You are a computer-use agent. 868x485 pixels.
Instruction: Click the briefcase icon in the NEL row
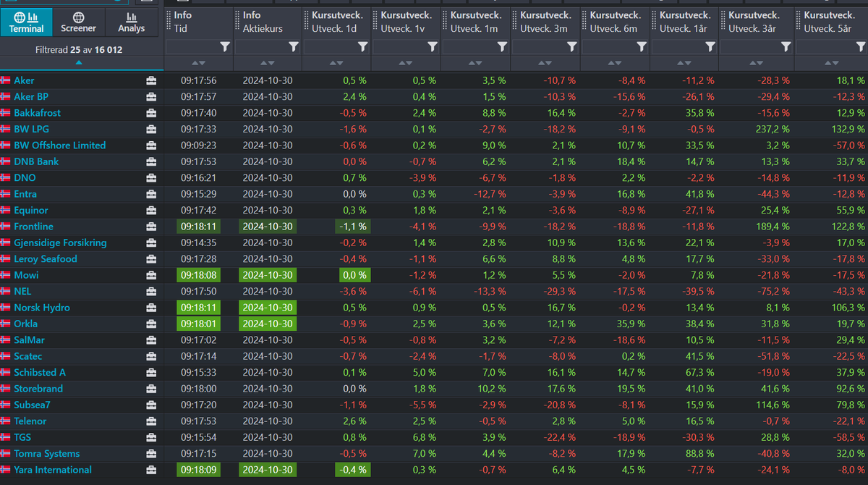tap(151, 291)
